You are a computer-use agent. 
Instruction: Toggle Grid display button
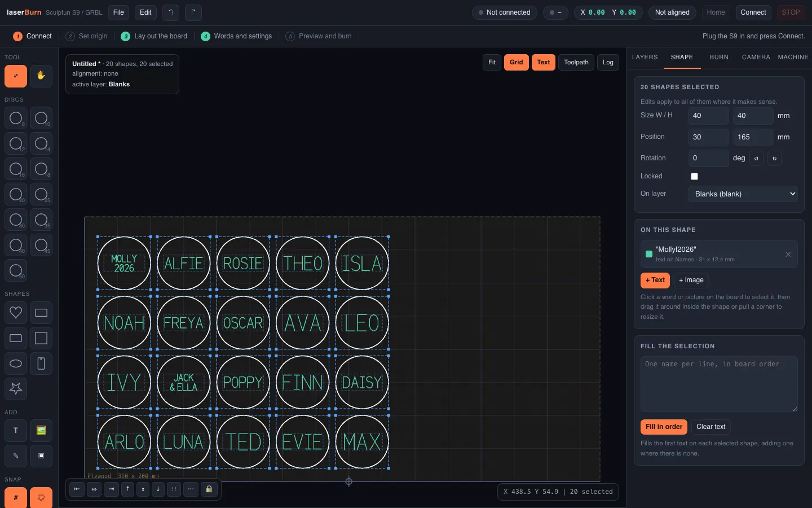coord(517,62)
